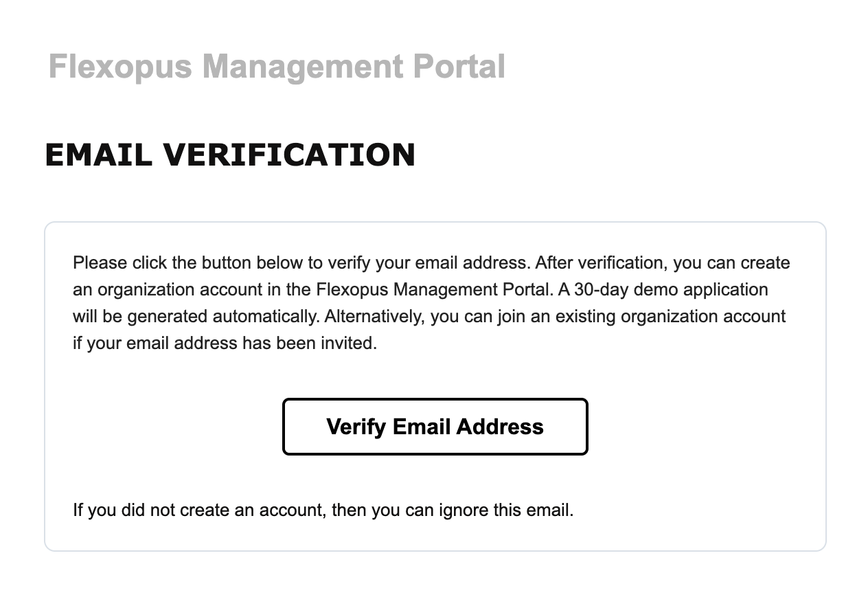Click the Flexopus Management Portal header title
Screen dimensions: 868x595
pos(277,67)
